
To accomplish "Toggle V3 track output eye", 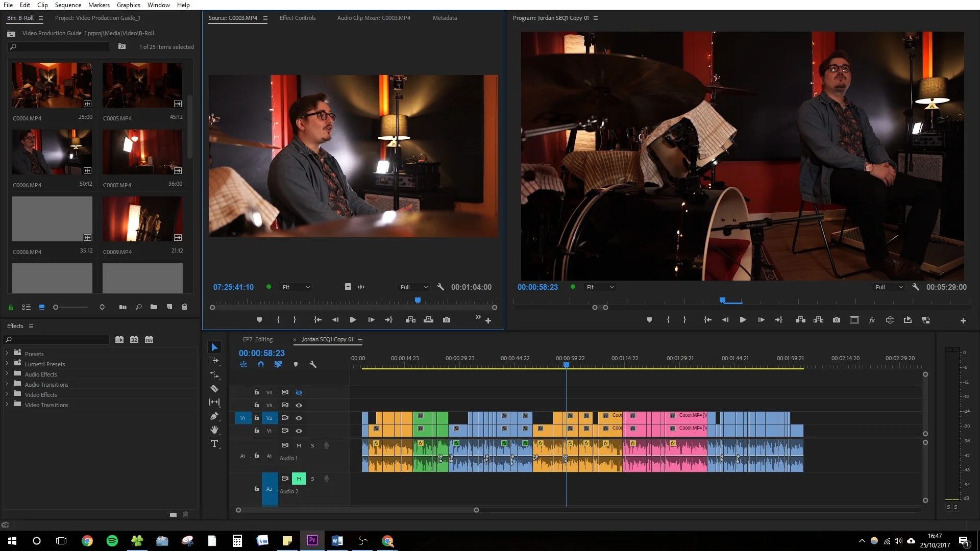I will click(x=299, y=405).
